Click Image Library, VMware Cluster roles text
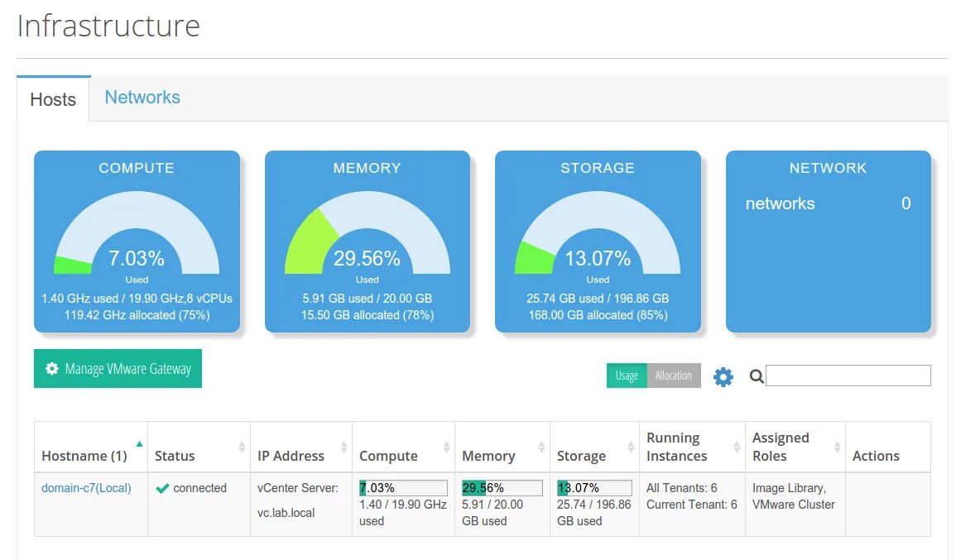Image resolution: width=961 pixels, height=560 pixels. pyautogui.click(x=794, y=496)
